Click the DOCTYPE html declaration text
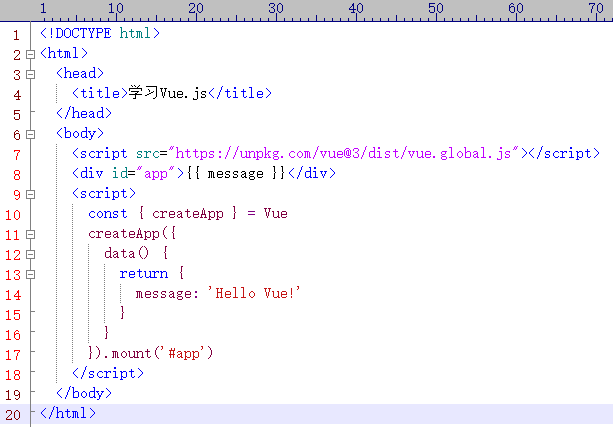Viewport: 613px width, 427px height. pos(100,33)
